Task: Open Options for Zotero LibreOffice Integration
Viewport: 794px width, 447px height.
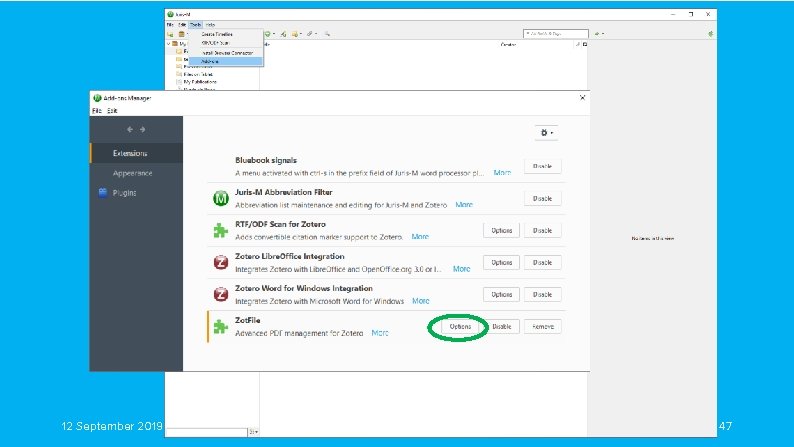Action: click(501, 262)
